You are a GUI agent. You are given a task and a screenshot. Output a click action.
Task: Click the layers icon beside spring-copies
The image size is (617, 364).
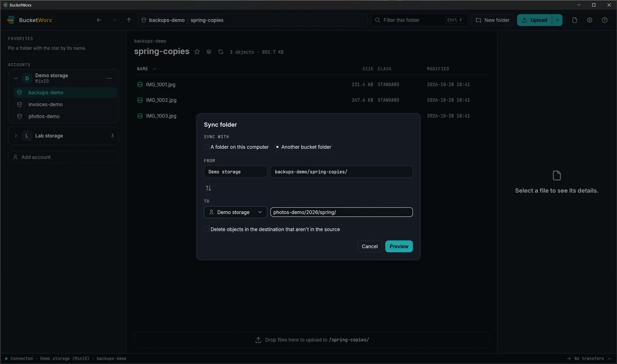point(209,52)
